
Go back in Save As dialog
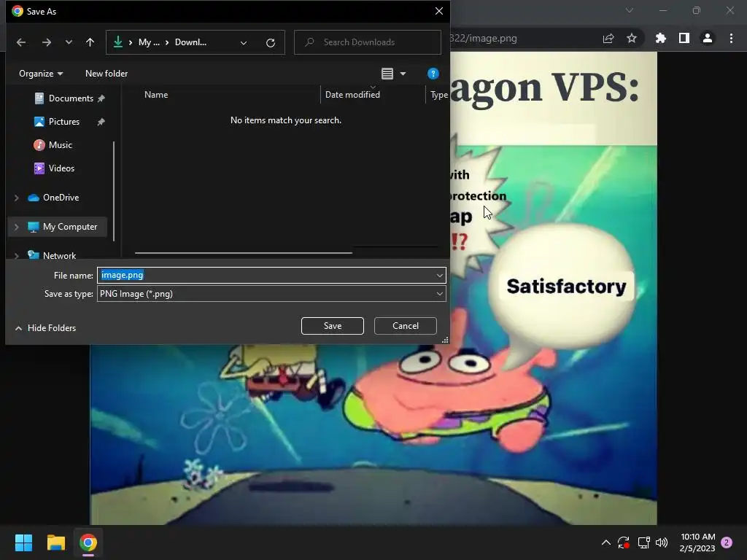click(x=21, y=42)
